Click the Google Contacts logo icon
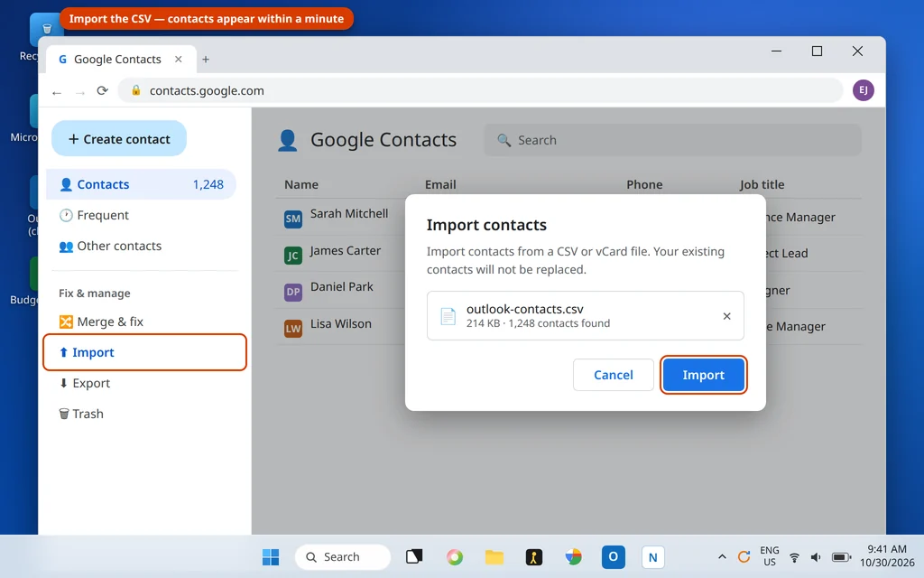Image resolution: width=924 pixels, height=578 pixels. point(288,140)
